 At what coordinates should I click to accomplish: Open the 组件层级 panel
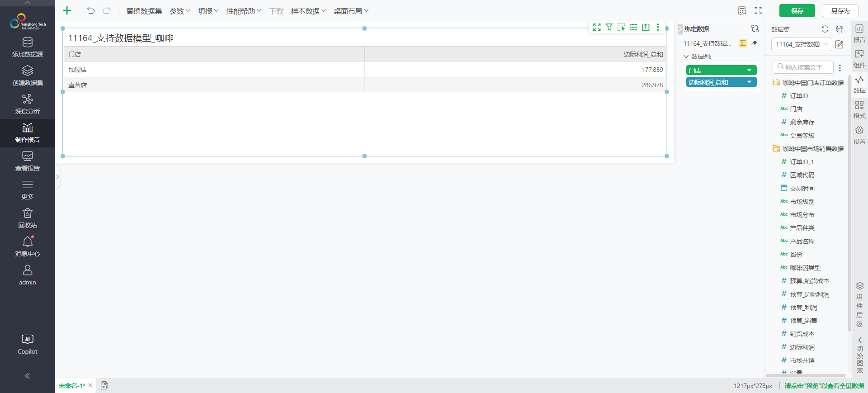point(859,304)
